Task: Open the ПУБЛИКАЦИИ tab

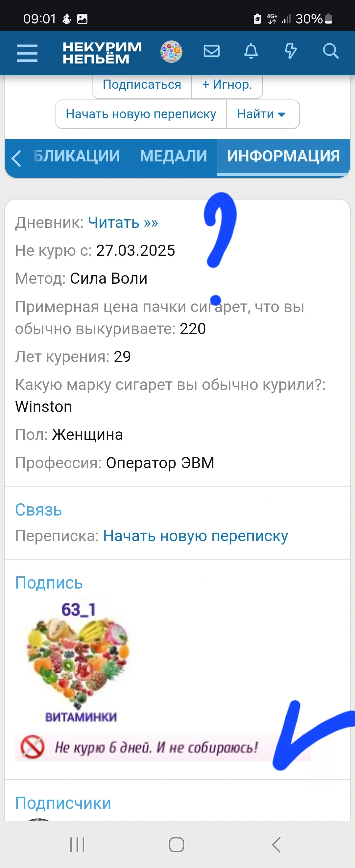Action: click(x=76, y=156)
